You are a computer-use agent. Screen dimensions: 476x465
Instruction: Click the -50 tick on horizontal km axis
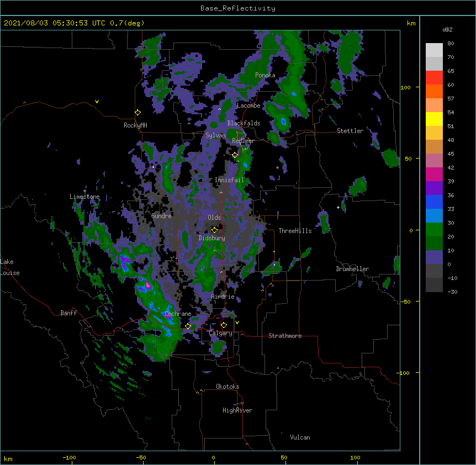tap(141, 457)
